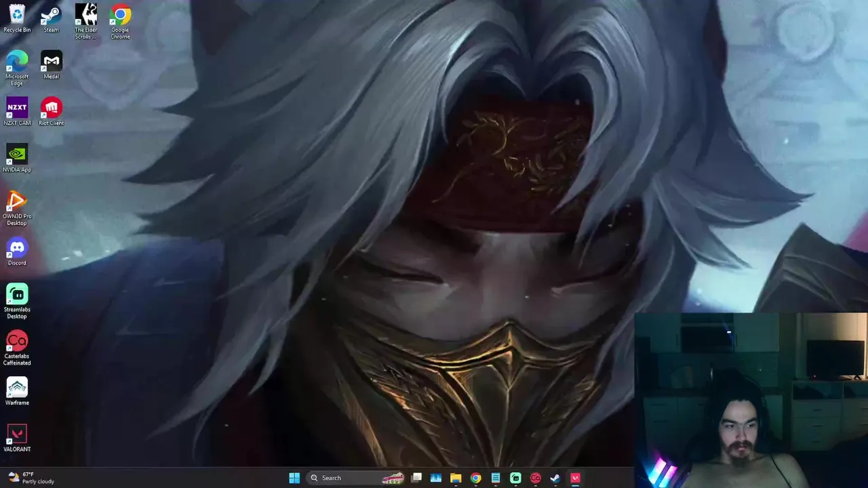This screenshot has width=868, height=488.
Task: Open the Warframe desktop shortcut
Action: 17,392
